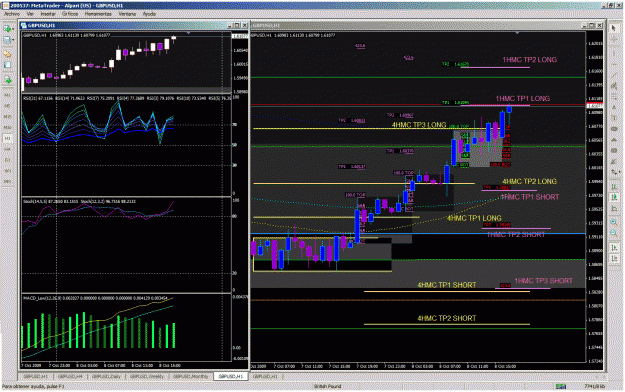
Task: Select the text label T tool
Action: click(614, 118)
